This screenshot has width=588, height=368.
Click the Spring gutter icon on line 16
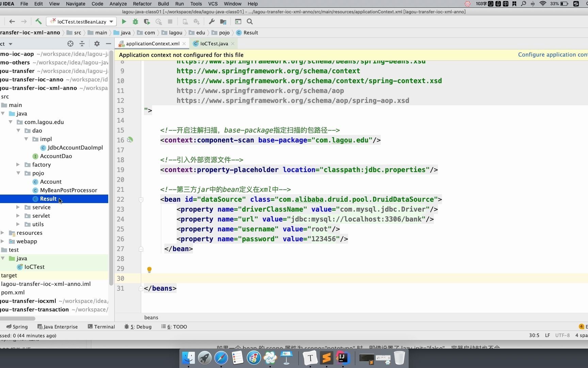click(x=130, y=140)
